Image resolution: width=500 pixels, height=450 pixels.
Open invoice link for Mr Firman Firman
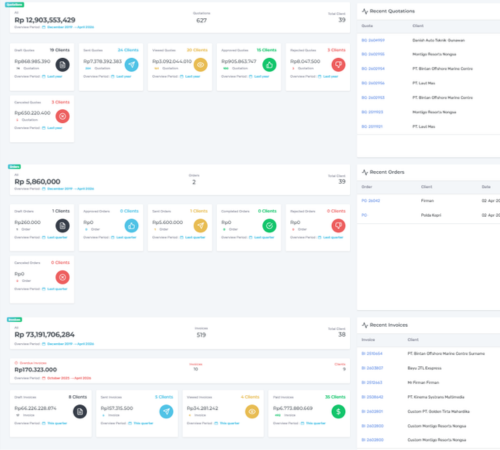pos(372,382)
